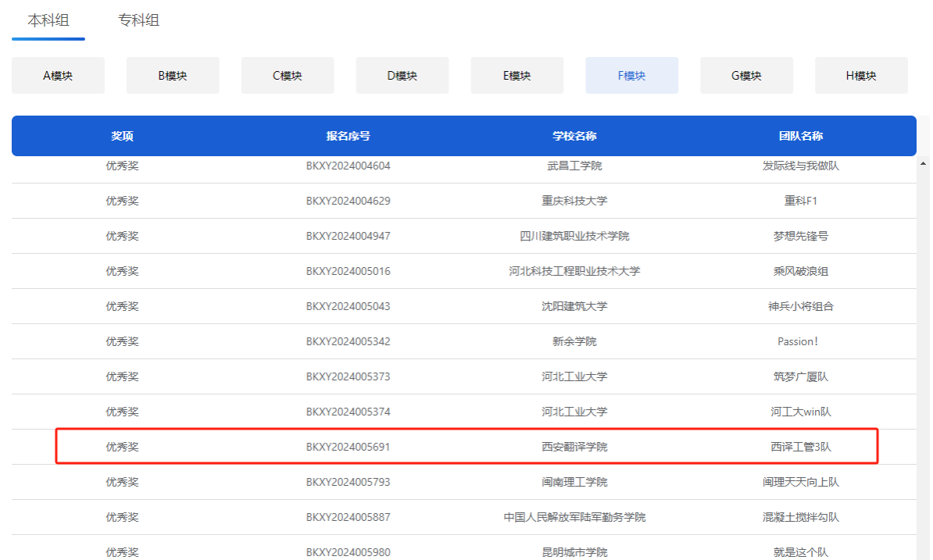Click the 西安翻译学院 school name cell

[574, 447]
